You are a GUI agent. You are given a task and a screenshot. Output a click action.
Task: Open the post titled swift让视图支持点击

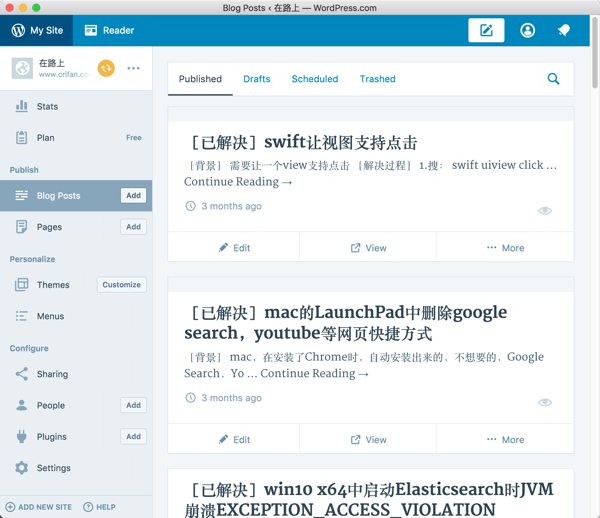[x=302, y=143]
